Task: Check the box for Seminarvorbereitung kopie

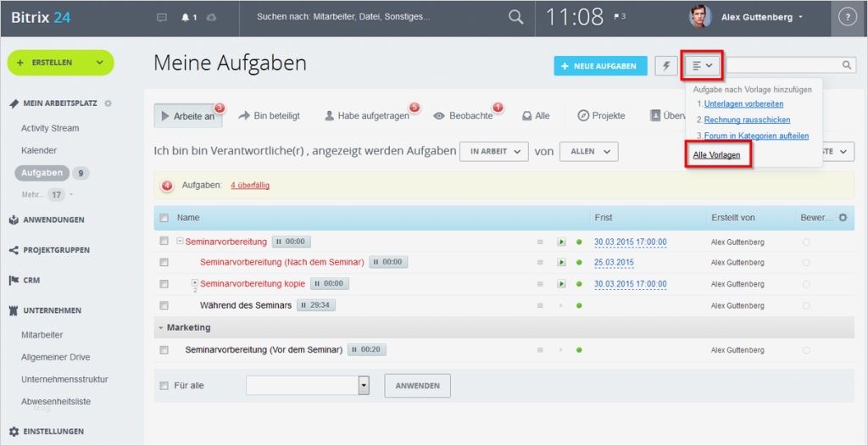Action: pos(164,284)
